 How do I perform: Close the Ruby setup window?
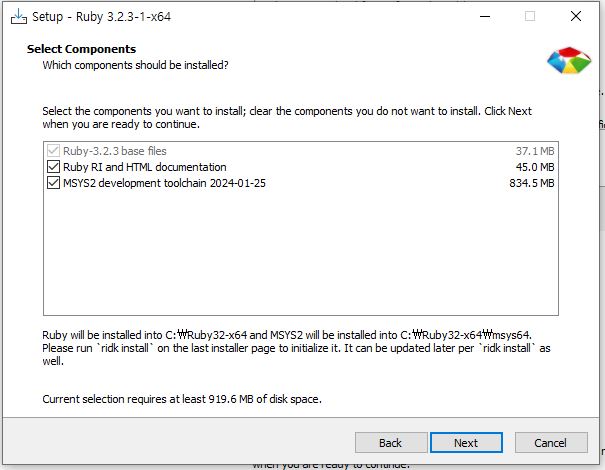click(576, 16)
